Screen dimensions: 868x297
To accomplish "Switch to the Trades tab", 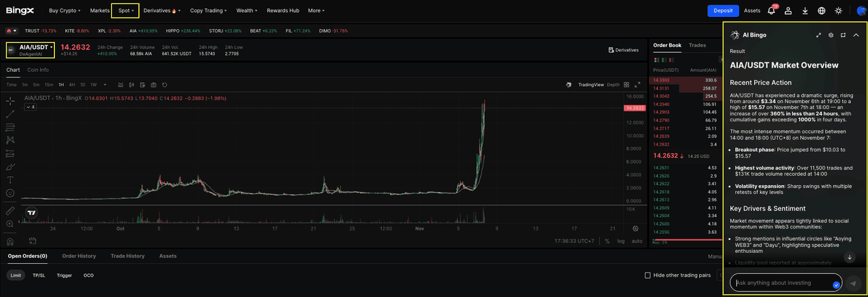I will pyautogui.click(x=697, y=45).
